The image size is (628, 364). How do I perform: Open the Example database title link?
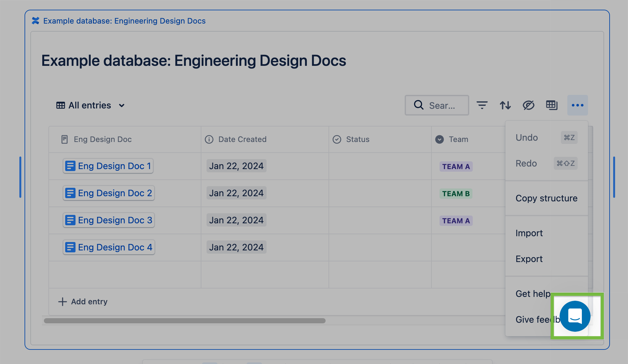click(x=124, y=21)
